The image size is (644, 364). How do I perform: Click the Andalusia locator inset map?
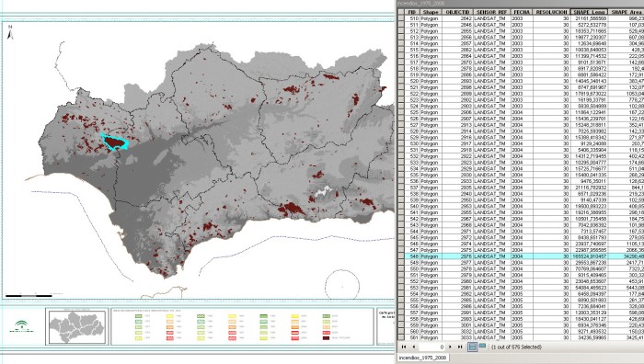(77, 326)
